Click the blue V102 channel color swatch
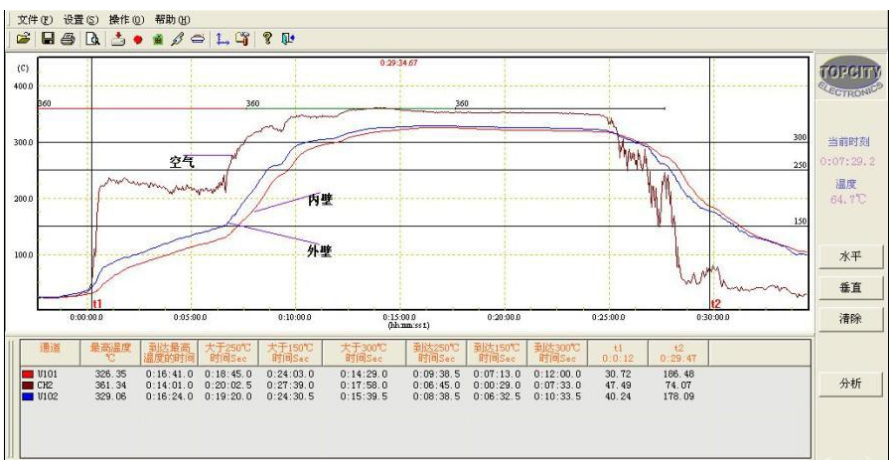This screenshot has width=893, height=464. coord(26,395)
